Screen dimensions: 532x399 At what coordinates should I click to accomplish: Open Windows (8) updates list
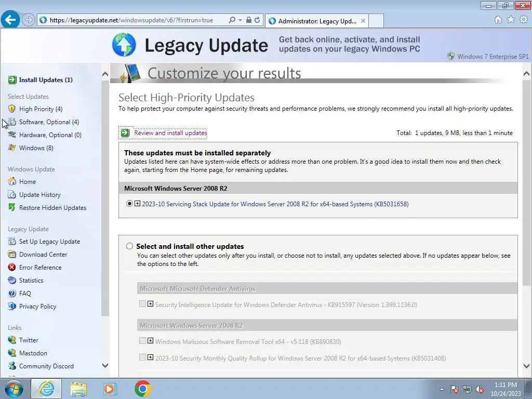click(x=36, y=148)
